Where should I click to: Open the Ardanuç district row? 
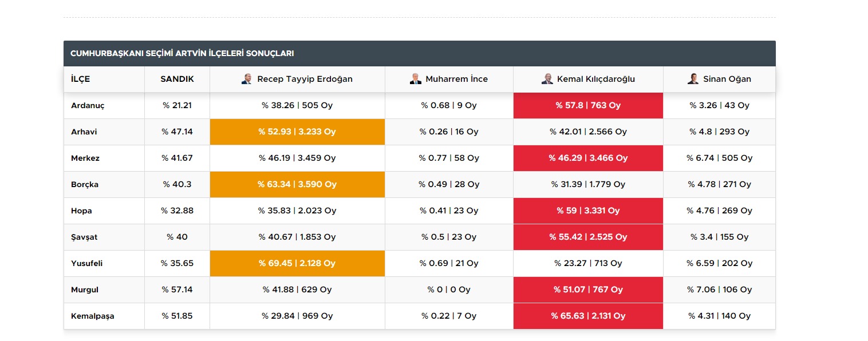tap(88, 105)
